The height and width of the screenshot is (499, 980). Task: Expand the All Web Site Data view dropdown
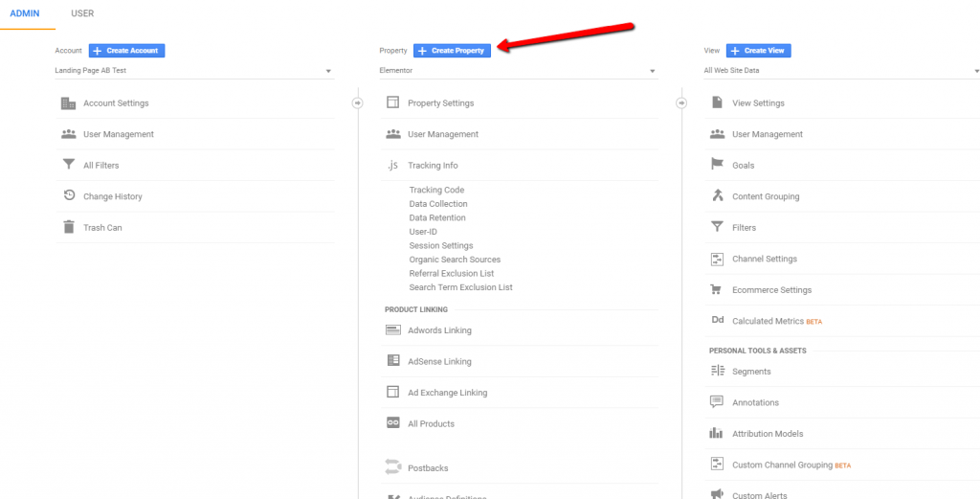coord(842,71)
